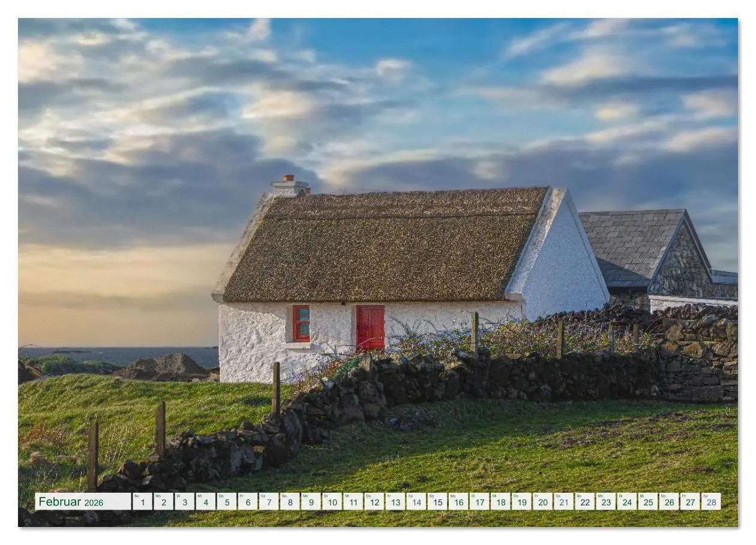This screenshot has height=545, width=756.
Task: Pick day 19 in the calendar strip
Action: [x=521, y=502]
